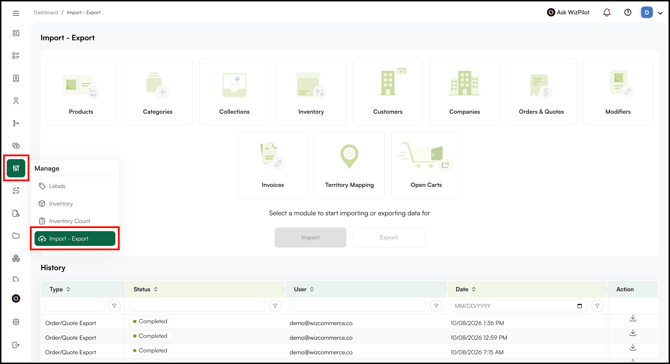This screenshot has height=364, width=670.
Task: Open calendar picker in Date filter
Action: click(579, 306)
